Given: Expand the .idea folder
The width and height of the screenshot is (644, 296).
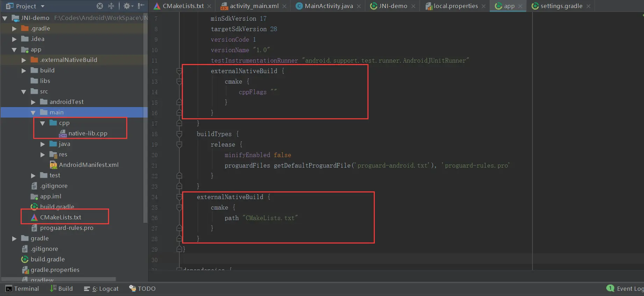Looking at the screenshot, I should pyautogui.click(x=14, y=39).
